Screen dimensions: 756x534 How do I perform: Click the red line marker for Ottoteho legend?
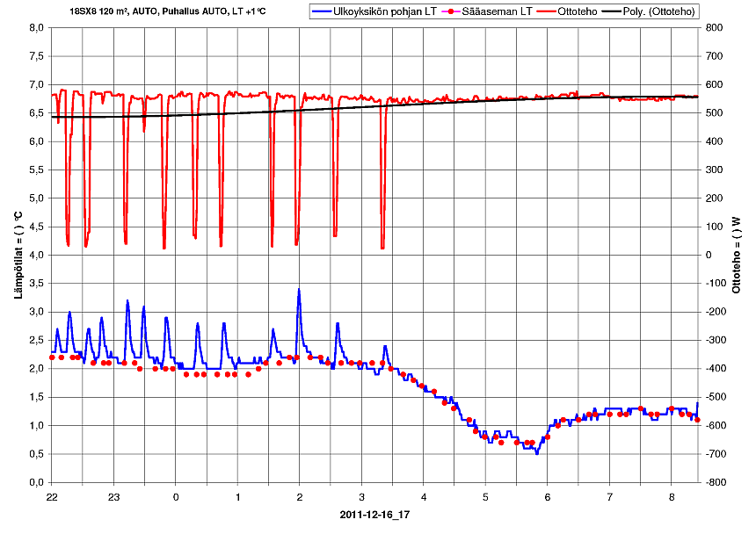tap(546, 11)
